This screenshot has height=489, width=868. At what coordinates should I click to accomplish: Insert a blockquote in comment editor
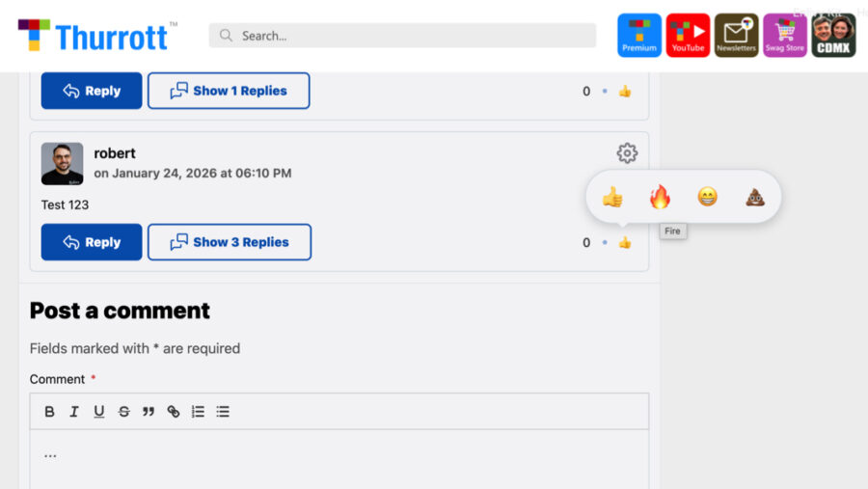click(x=149, y=412)
